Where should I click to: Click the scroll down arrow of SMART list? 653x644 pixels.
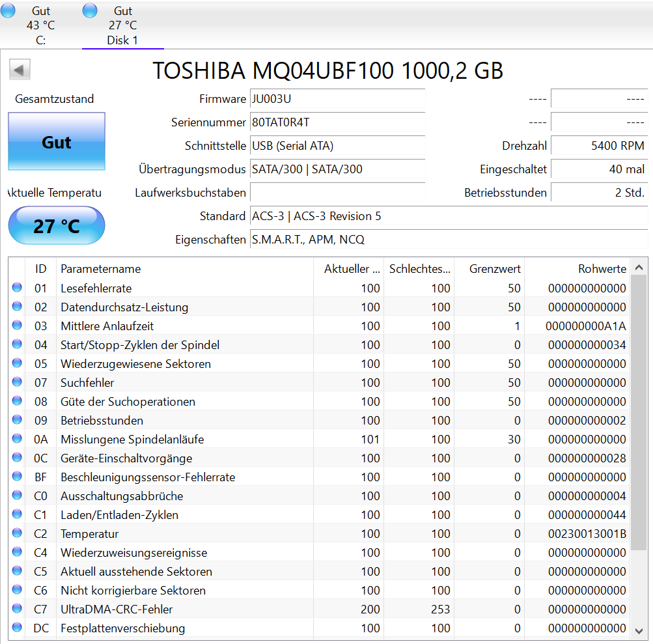coord(639,631)
